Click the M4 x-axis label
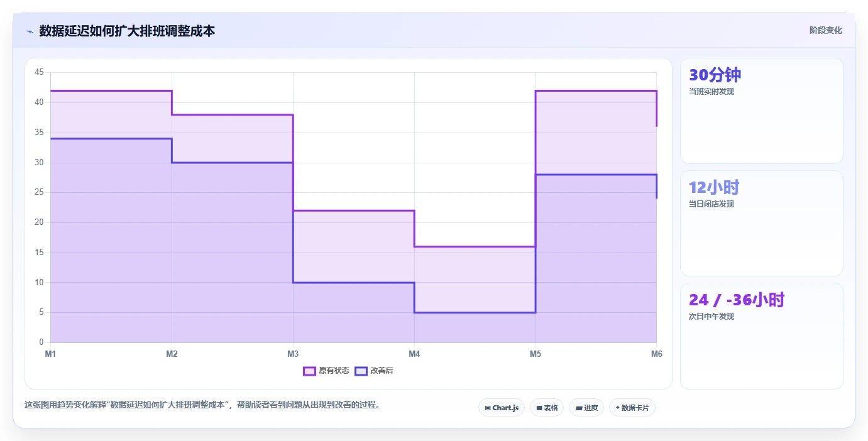This screenshot has width=868, height=441. coord(414,354)
